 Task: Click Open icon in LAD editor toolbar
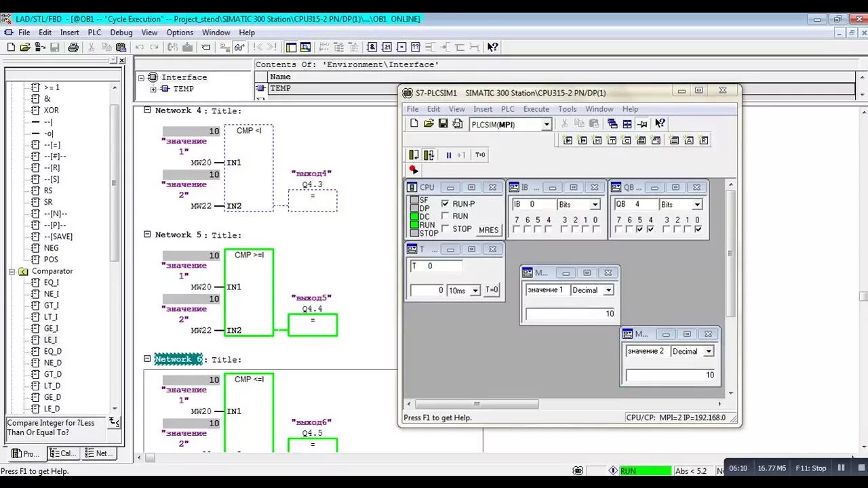click(25, 47)
